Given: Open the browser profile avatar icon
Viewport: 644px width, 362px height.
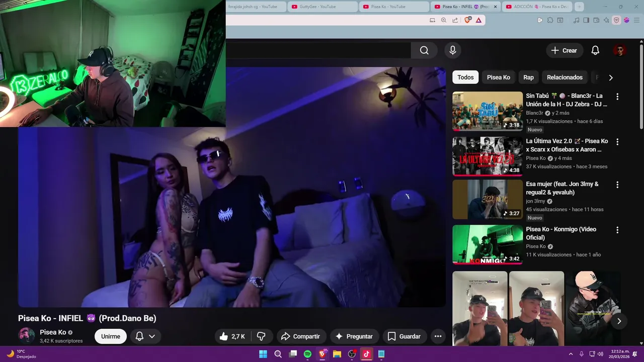Looking at the screenshot, I should click(626, 20).
